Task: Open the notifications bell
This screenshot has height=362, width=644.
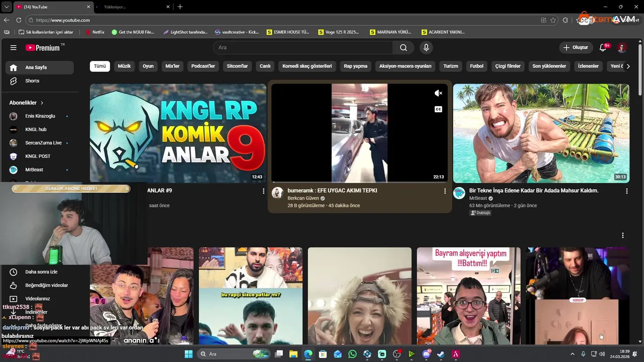Action: point(603,48)
